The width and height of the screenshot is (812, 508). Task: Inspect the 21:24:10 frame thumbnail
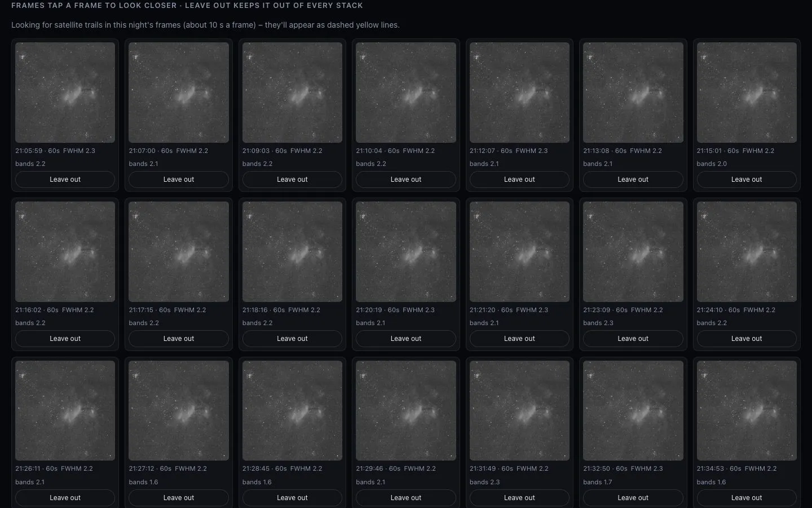click(x=747, y=252)
